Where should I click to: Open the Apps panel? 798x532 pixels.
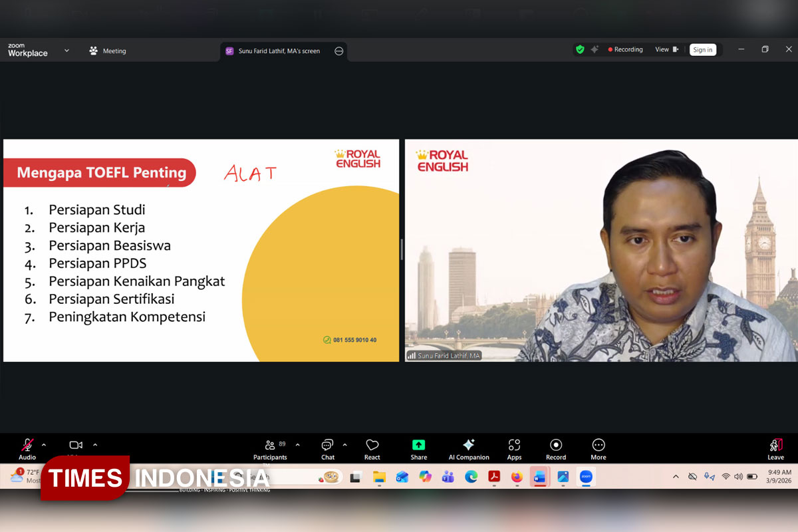(x=514, y=449)
